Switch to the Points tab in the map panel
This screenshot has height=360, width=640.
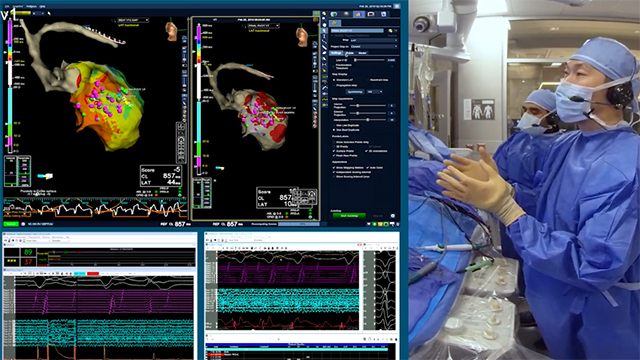point(350,53)
